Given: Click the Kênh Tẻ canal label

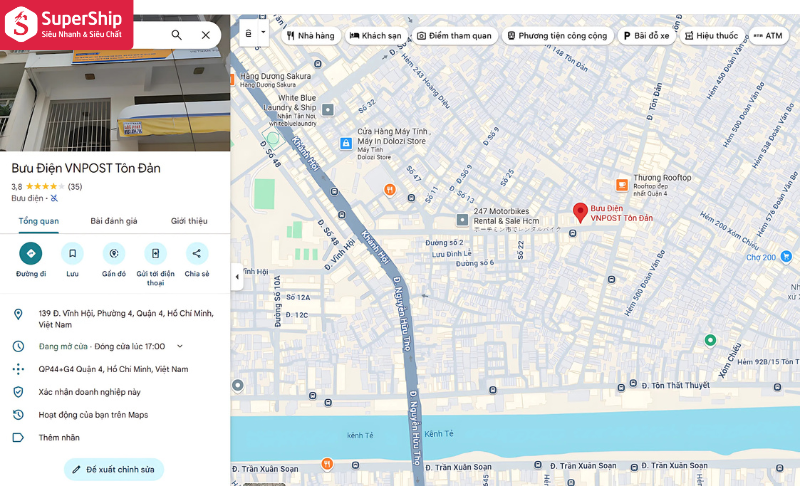Looking at the screenshot, I should click(x=439, y=434).
